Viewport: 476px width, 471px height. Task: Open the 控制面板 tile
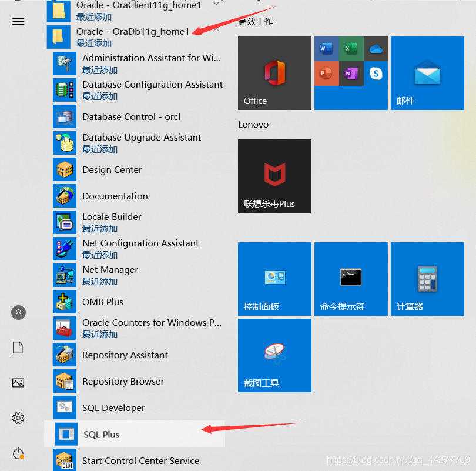point(275,279)
